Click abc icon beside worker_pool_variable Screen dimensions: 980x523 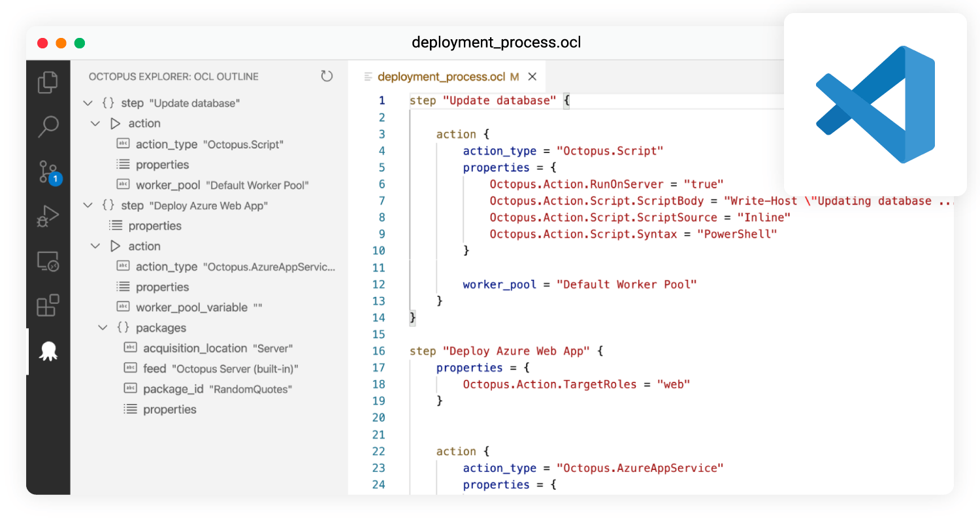coord(123,307)
